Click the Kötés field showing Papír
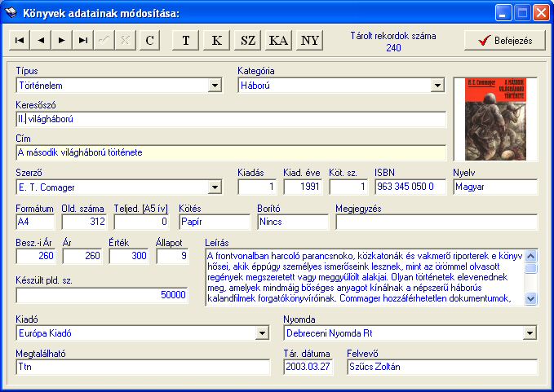This screenshot has width=554, height=392. [x=215, y=222]
